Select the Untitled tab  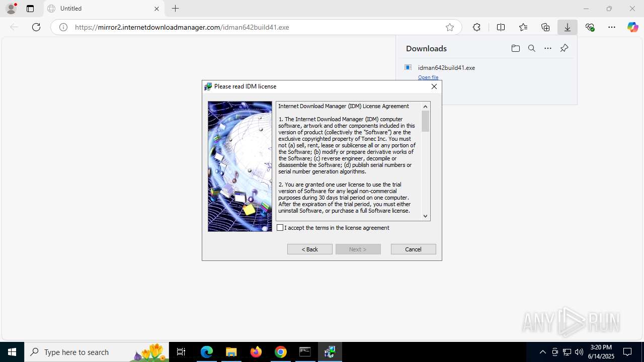coord(104,9)
